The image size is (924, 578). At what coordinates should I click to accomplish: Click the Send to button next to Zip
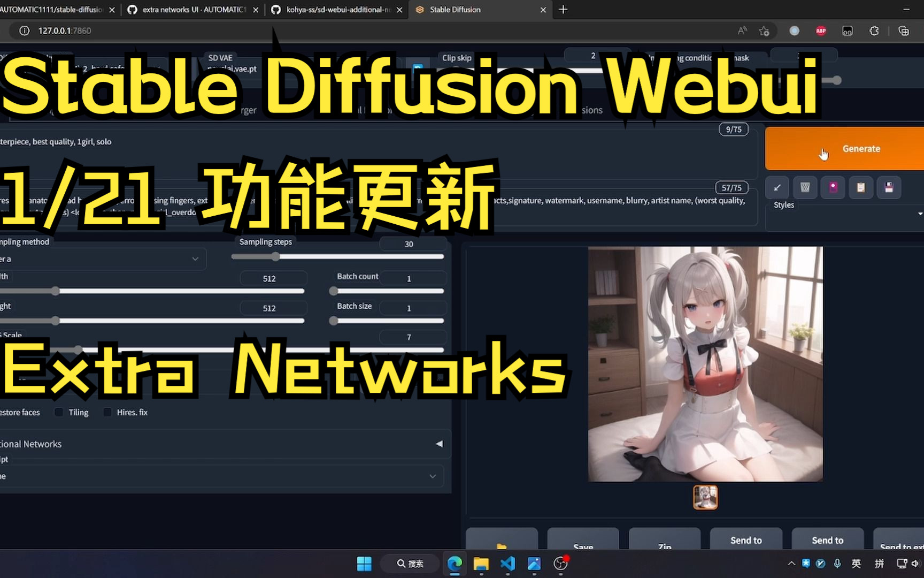point(745,539)
